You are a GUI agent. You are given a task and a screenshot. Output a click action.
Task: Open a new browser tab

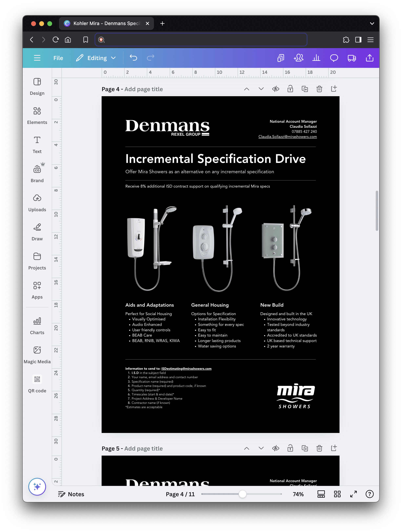162,23
